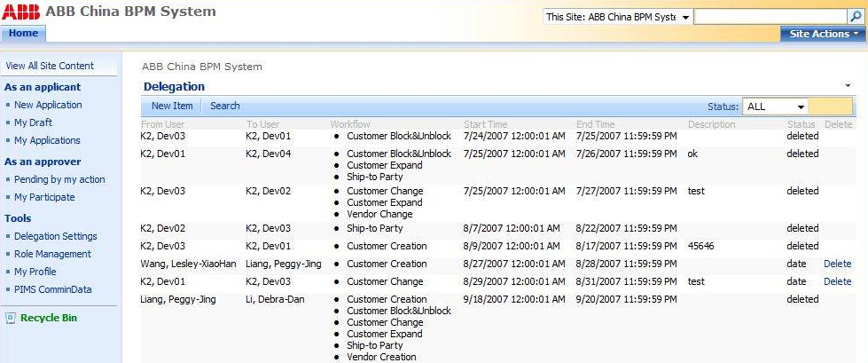Click To User 'Liang, Peggy-Jing'

click(x=284, y=264)
